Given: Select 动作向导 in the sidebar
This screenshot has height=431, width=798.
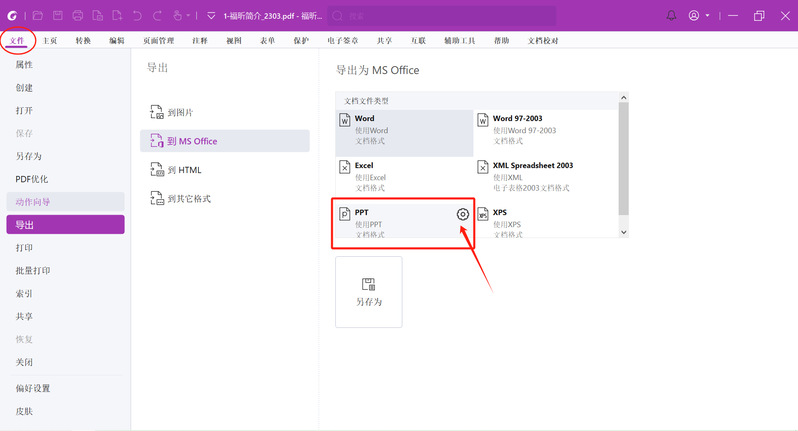Looking at the screenshot, I should click(65, 202).
